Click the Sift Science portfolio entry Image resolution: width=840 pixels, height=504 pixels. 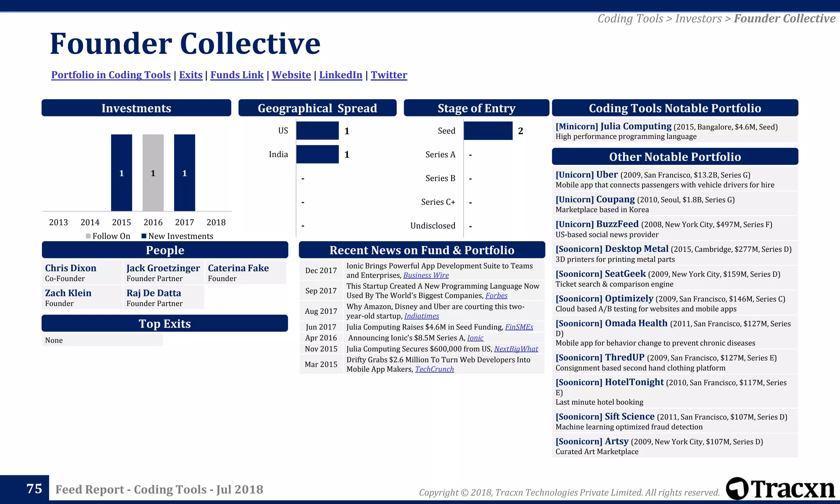[675, 421]
